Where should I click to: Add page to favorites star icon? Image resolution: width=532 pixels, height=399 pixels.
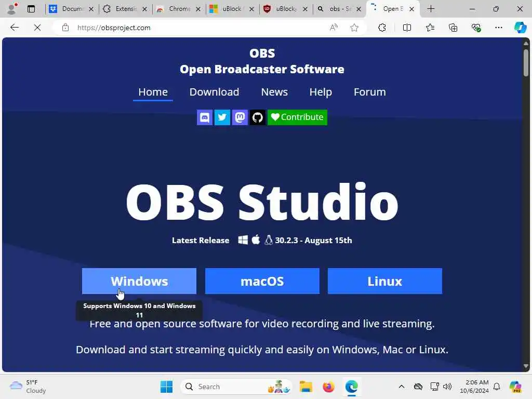coord(354,28)
